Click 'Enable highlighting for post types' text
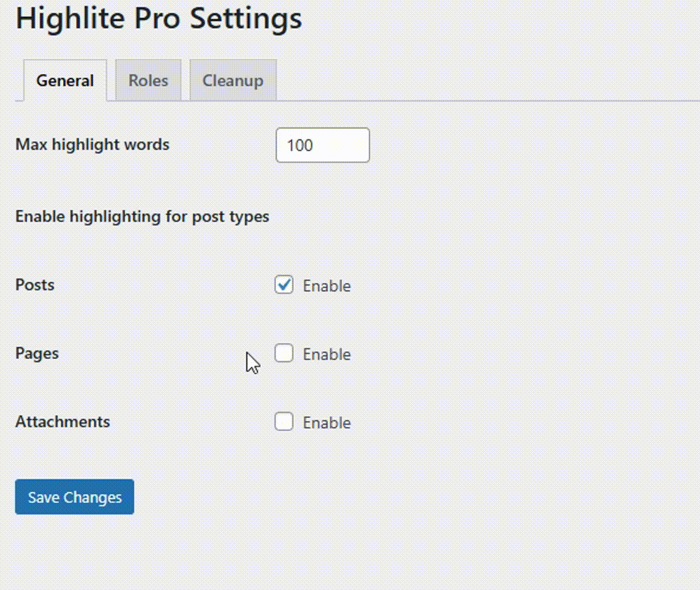 pos(143,217)
